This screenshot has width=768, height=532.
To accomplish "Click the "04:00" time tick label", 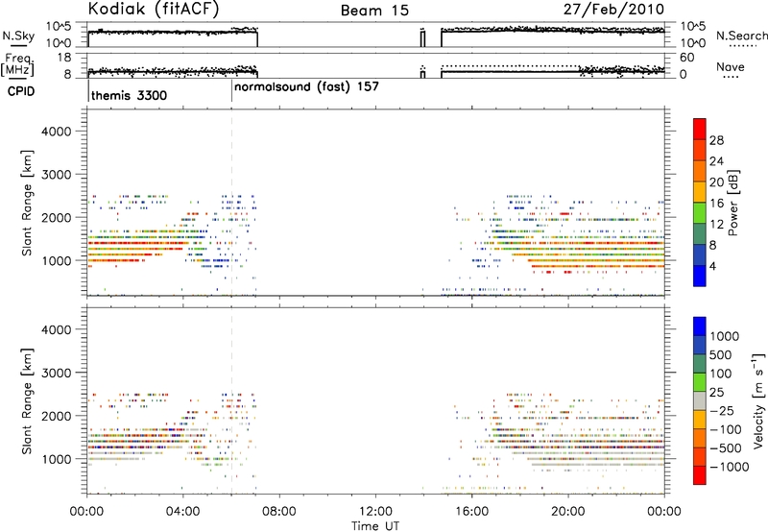I will (x=182, y=512).
